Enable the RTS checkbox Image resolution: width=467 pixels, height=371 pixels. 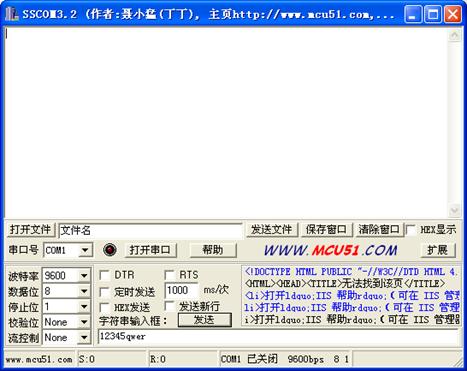tap(170, 275)
